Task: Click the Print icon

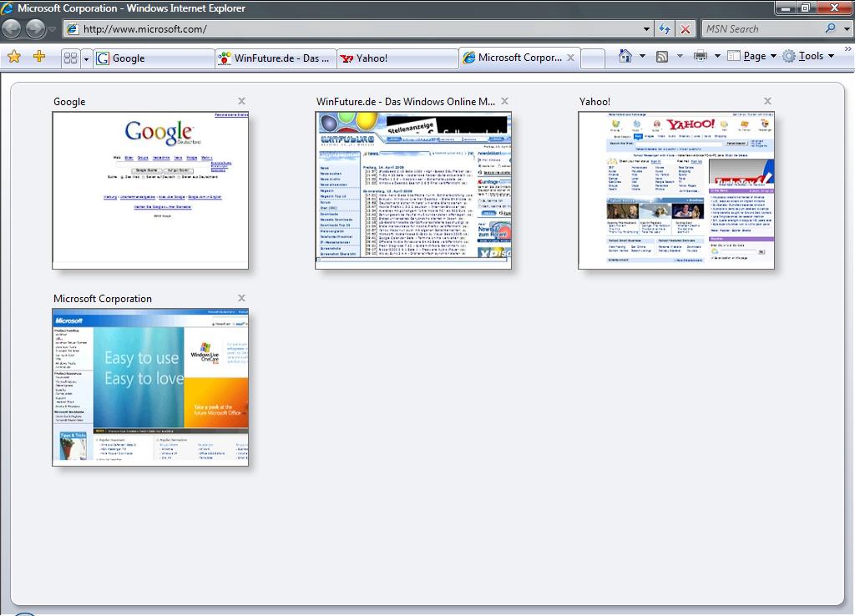Action: tap(700, 56)
